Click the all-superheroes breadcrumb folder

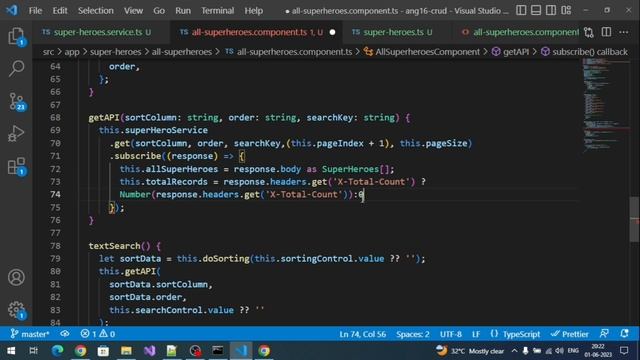tap(182, 52)
